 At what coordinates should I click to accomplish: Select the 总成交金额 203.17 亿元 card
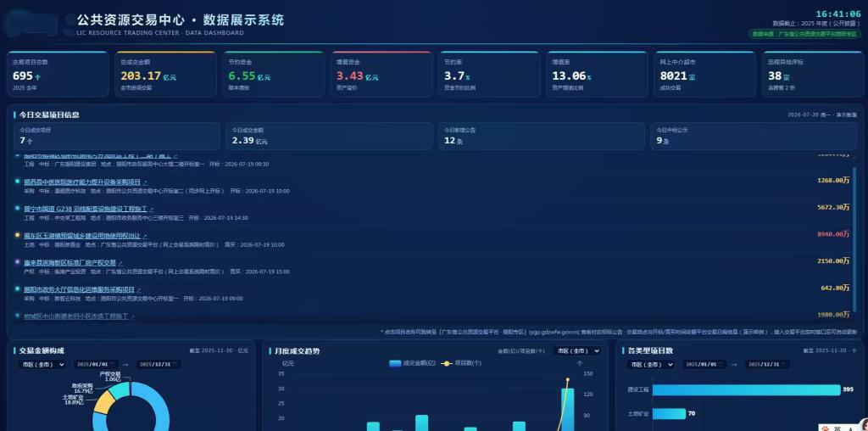[x=165, y=74]
